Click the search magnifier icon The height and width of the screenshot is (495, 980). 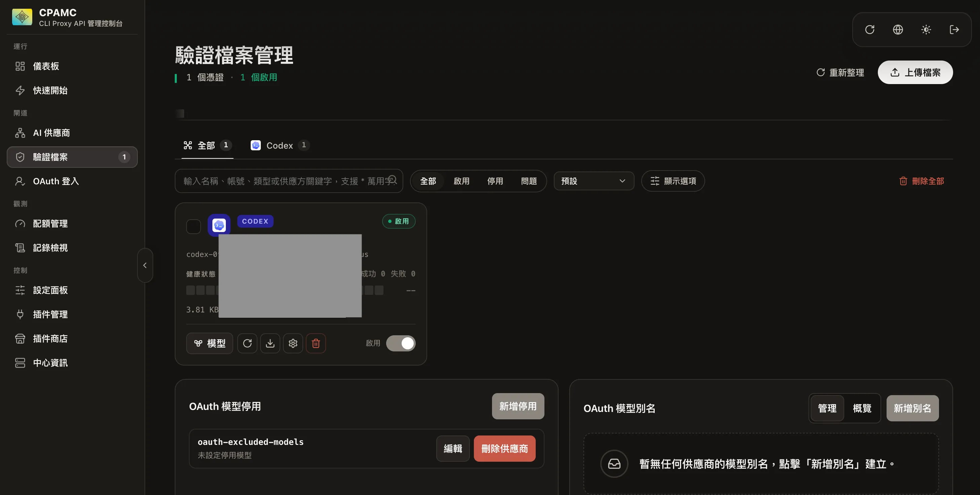pos(392,180)
